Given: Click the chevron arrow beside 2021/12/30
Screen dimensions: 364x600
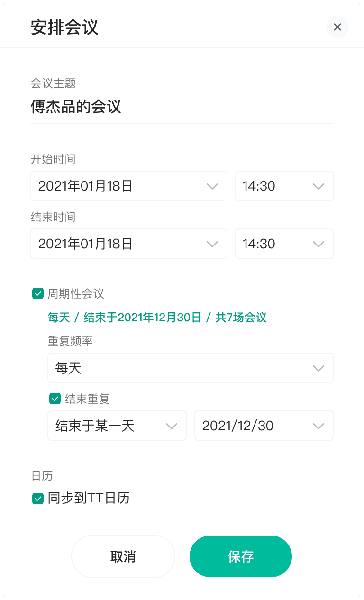Looking at the screenshot, I should (318, 426).
